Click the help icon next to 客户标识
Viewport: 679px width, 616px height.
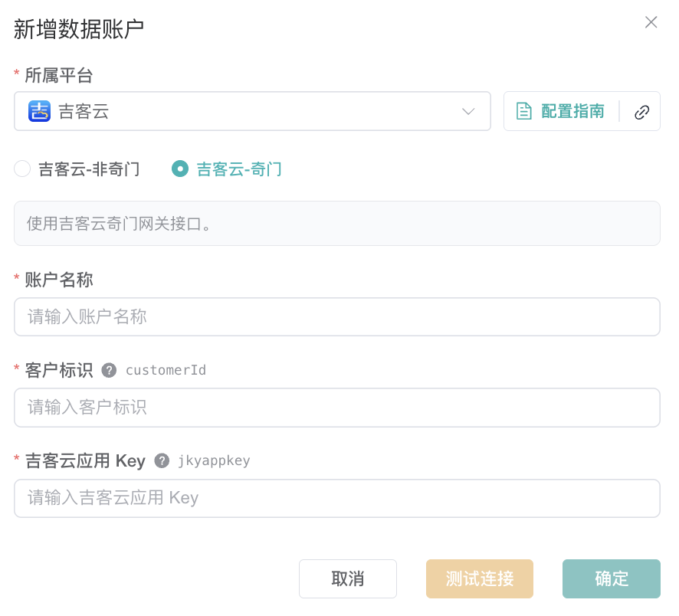(x=109, y=370)
